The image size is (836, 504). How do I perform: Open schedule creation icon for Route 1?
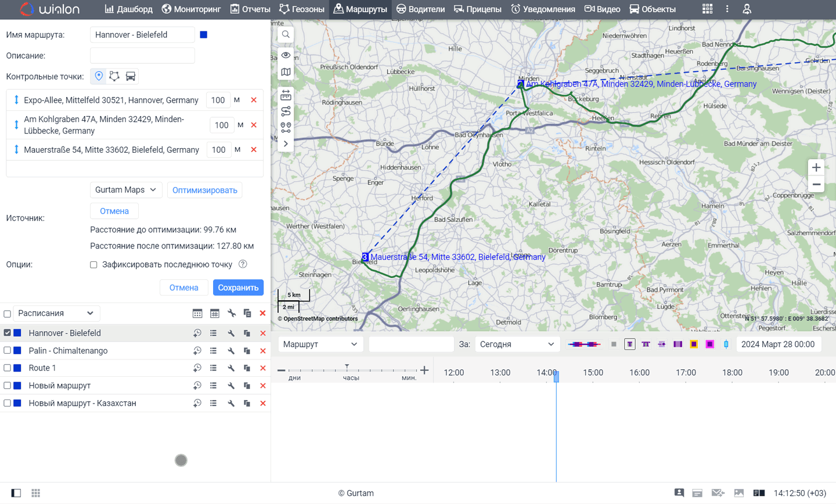[197, 368]
